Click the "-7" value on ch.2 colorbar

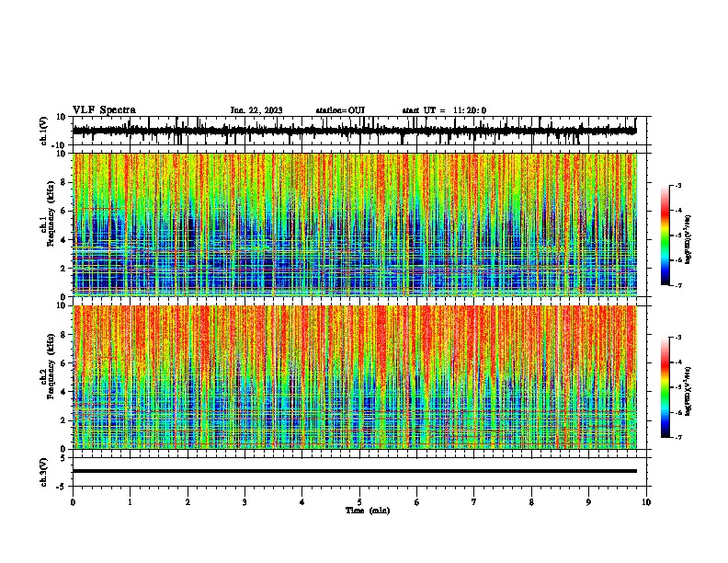(678, 437)
